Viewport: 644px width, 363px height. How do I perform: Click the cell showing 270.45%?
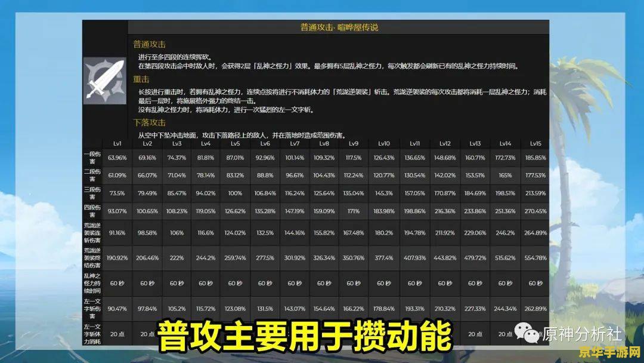pos(535,211)
